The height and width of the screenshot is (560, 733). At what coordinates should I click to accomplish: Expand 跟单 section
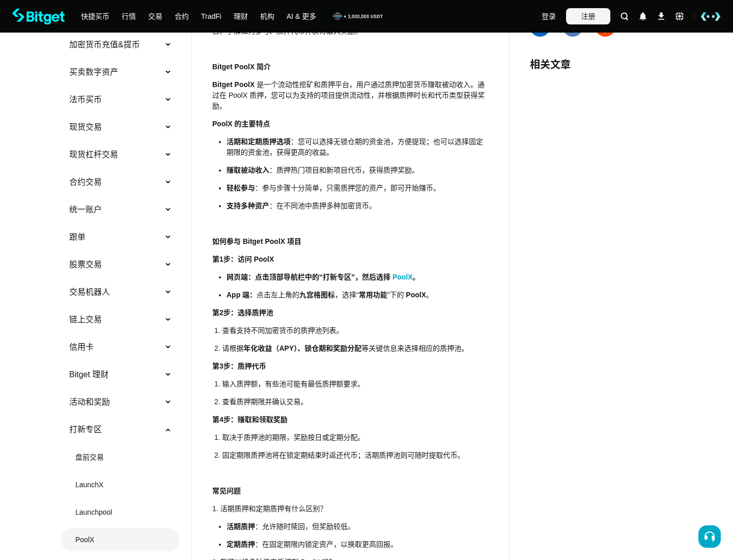(x=120, y=237)
